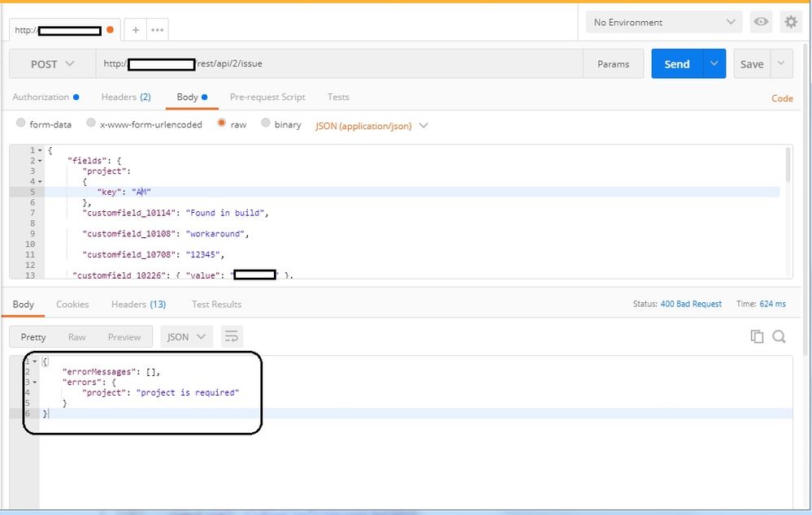Viewport: 812px width, 515px height.
Task: Open manage environments gear icon
Action: click(x=791, y=22)
